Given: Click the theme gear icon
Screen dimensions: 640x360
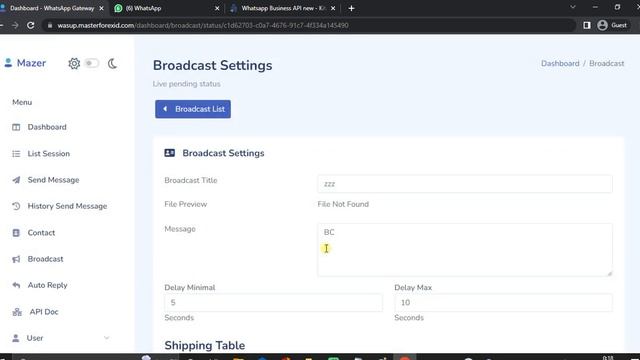Looking at the screenshot, I should pos(74,64).
